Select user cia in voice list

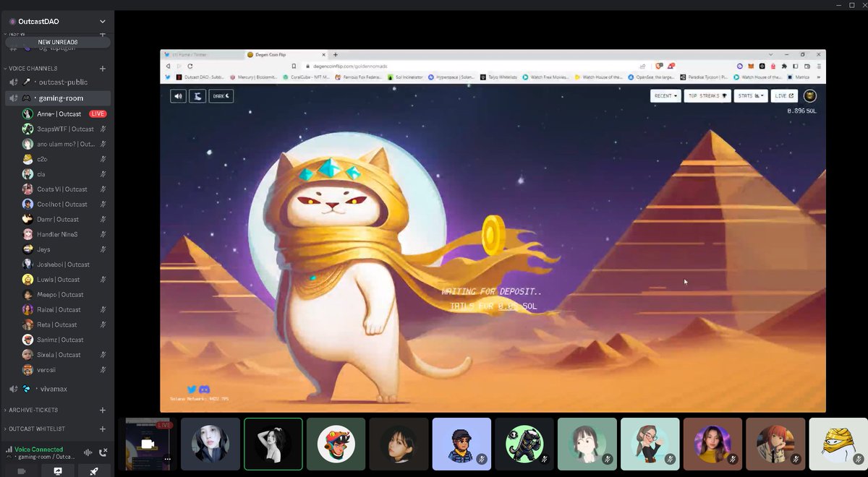click(65, 174)
